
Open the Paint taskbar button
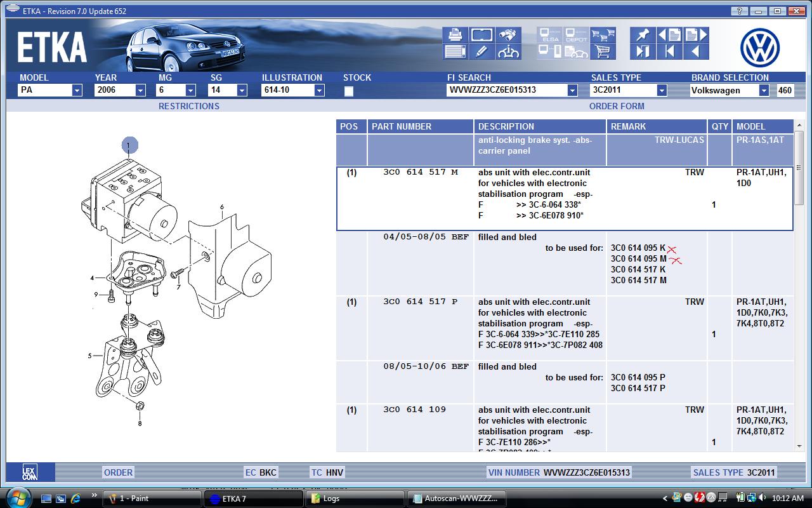(x=152, y=498)
